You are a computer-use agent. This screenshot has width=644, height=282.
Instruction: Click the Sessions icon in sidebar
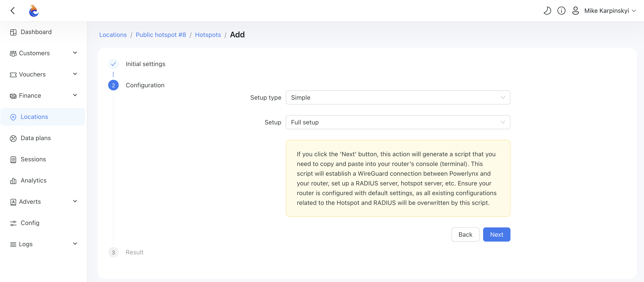[x=13, y=160]
